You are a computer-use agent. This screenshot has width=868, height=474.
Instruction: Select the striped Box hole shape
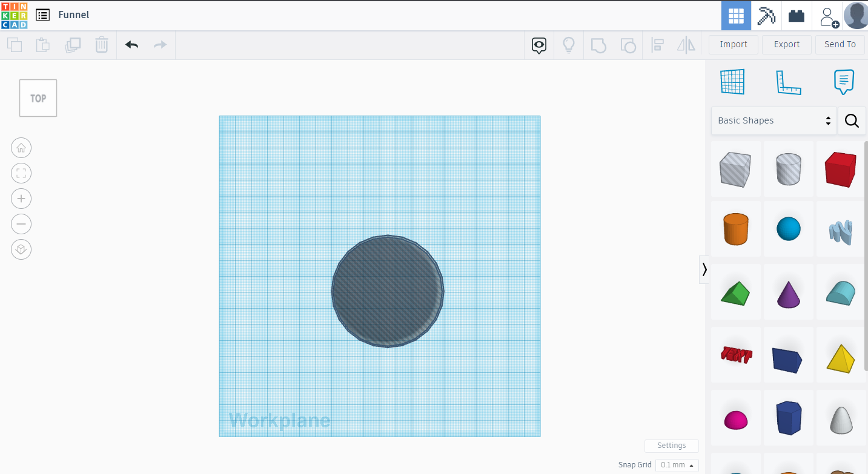(735, 169)
